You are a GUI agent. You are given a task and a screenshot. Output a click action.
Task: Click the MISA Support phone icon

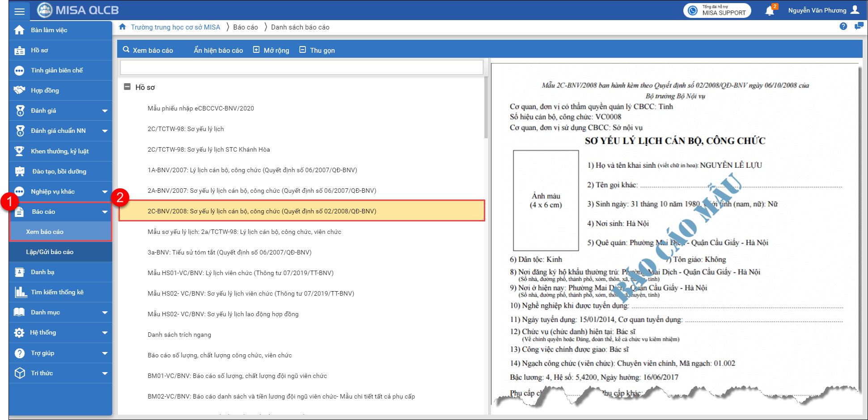(693, 10)
